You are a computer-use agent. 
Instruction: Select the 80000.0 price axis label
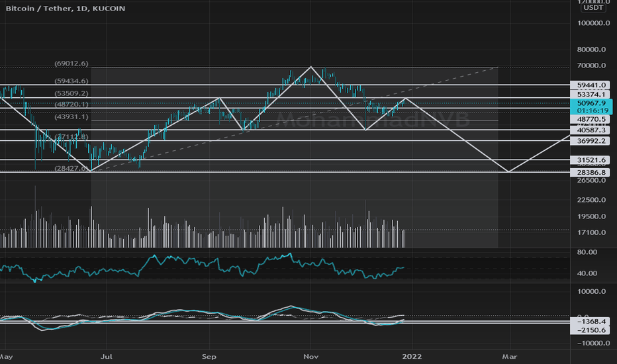tap(591, 50)
